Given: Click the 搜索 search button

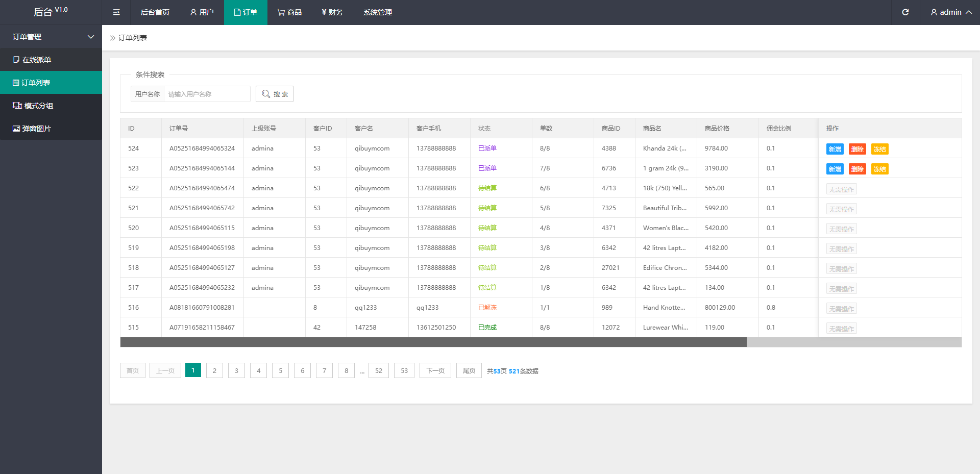Looking at the screenshot, I should 275,94.
